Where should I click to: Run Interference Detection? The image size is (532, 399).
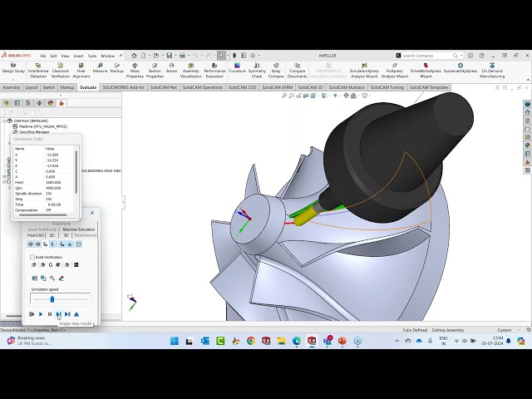pos(38,71)
